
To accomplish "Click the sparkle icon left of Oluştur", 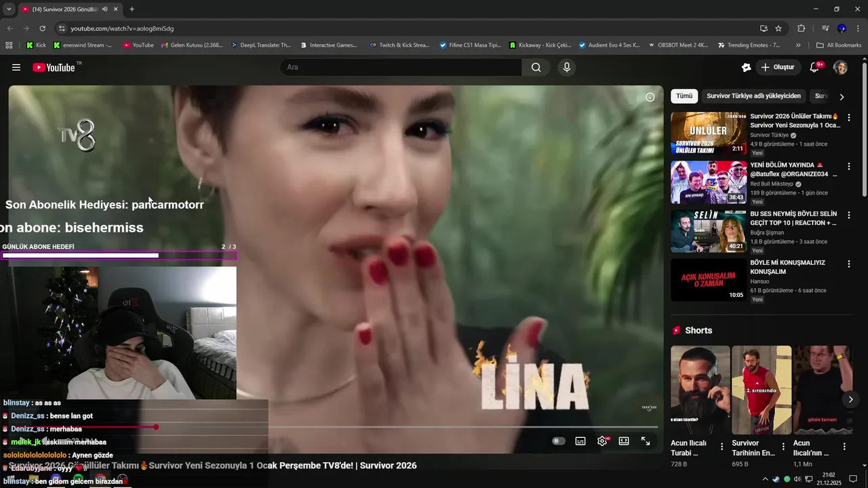I will point(746,67).
